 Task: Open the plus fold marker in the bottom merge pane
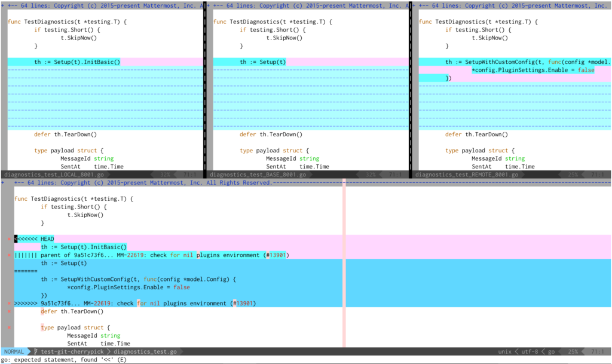[x=3, y=182]
